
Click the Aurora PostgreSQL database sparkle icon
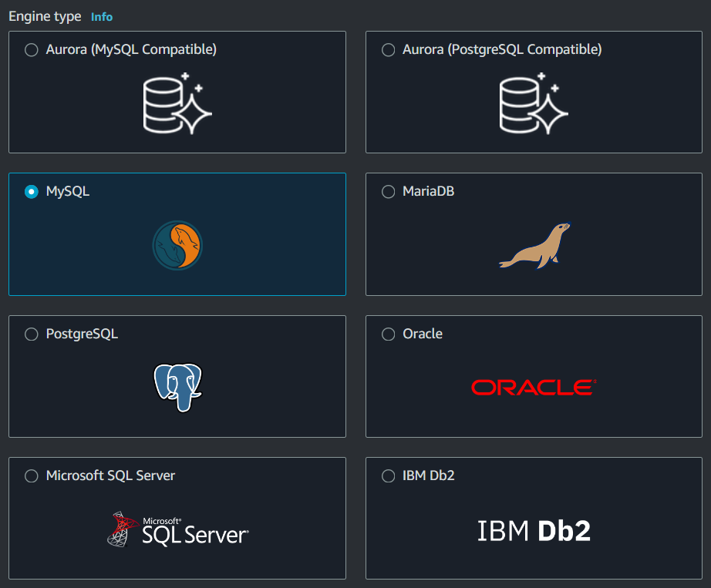click(x=534, y=103)
